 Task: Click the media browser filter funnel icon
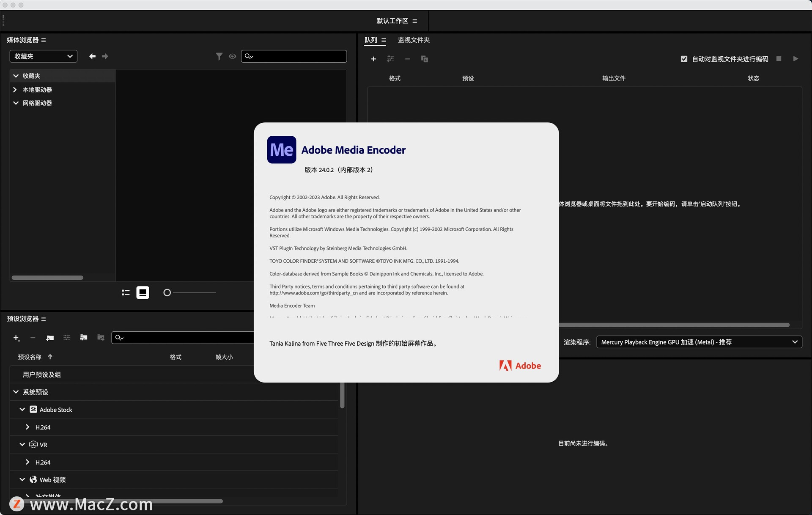tap(219, 56)
